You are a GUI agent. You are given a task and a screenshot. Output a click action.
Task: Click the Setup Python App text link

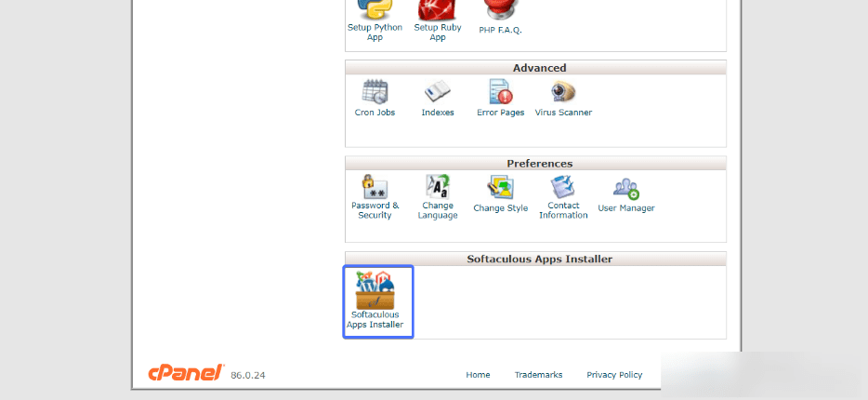point(375,33)
